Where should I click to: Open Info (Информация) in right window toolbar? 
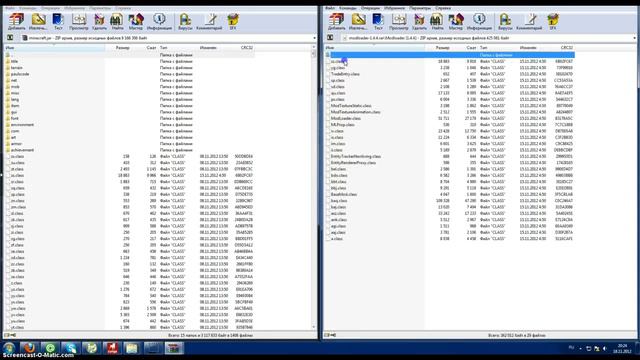tap(479, 21)
